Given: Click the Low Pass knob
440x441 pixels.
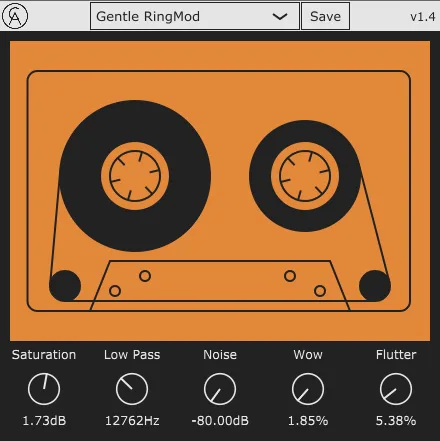Looking at the screenshot, I should [x=132, y=389].
